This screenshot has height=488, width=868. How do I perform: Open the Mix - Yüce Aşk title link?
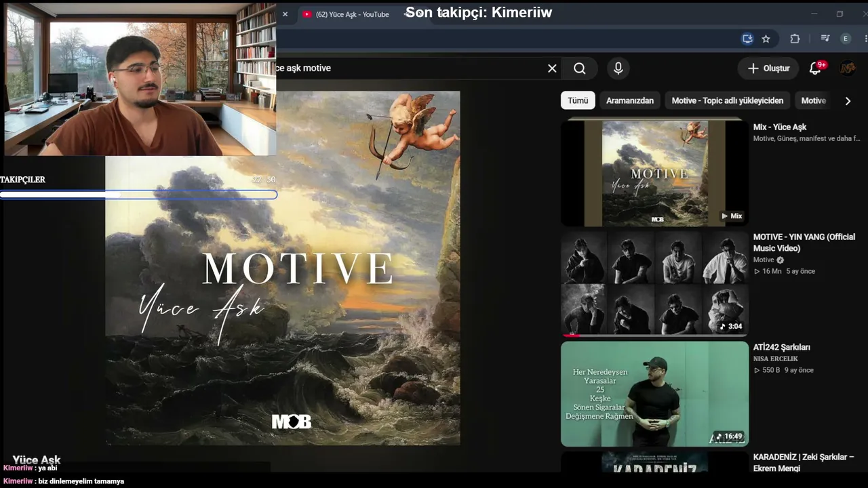tap(780, 127)
